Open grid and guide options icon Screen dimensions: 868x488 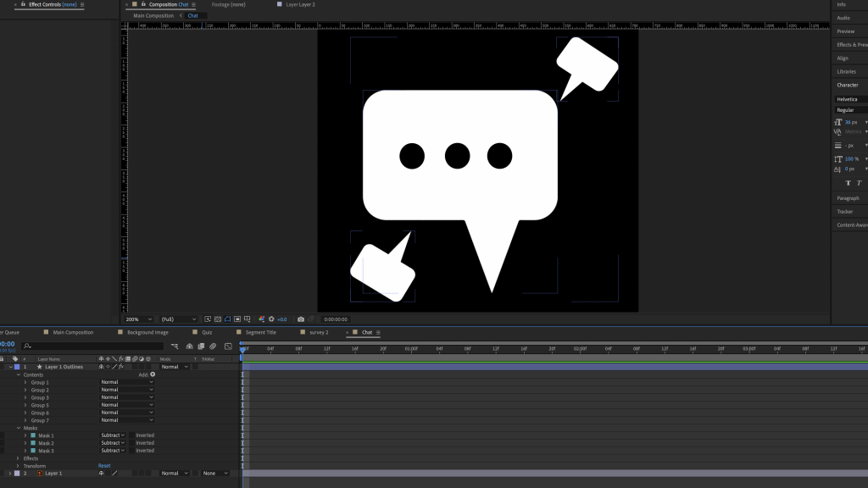point(247,319)
